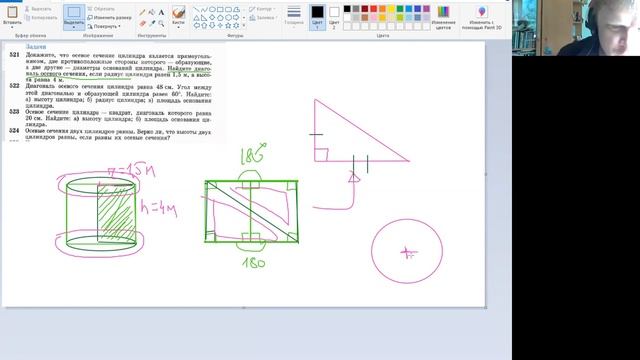
Task: Select the Цвет 2 background color box
Action: [x=334, y=18]
